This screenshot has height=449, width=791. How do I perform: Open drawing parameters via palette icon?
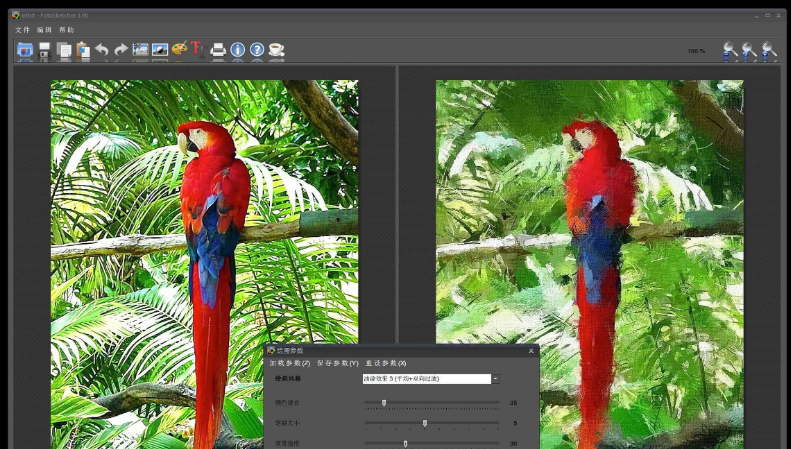tap(179, 49)
